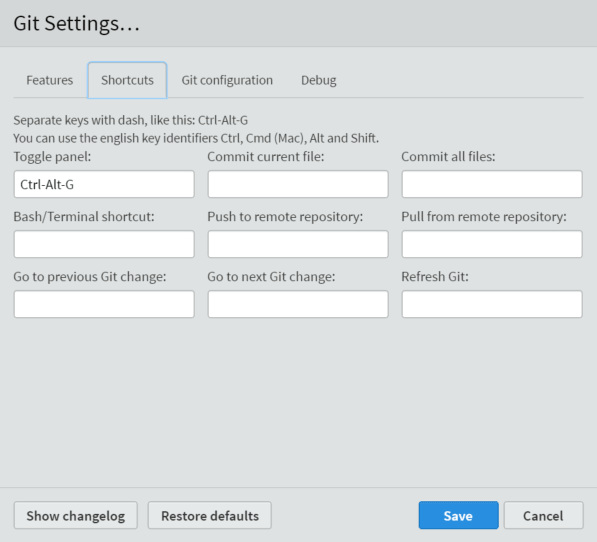Open the Git configuration tab
This screenshot has height=542, width=597.
click(x=227, y=80)
